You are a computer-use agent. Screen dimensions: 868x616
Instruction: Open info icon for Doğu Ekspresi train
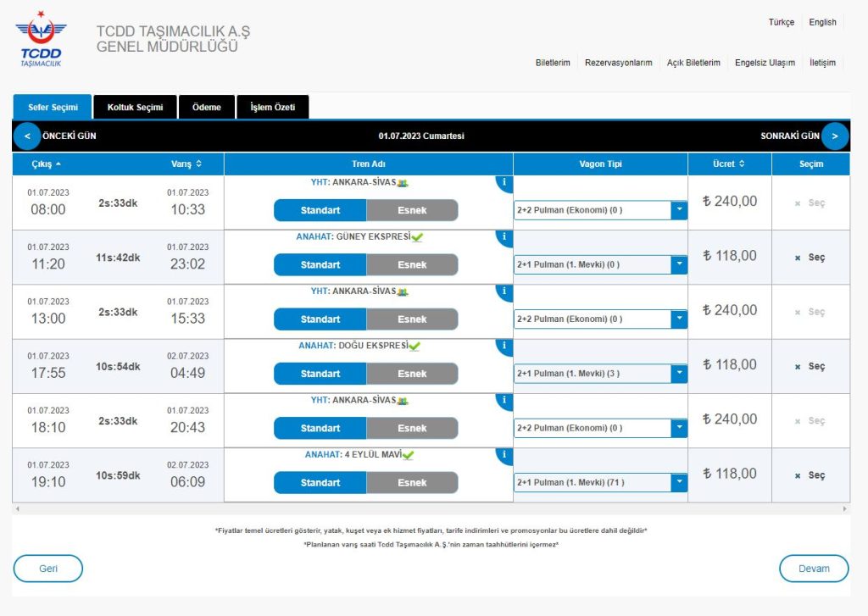(x=505, y=347)
